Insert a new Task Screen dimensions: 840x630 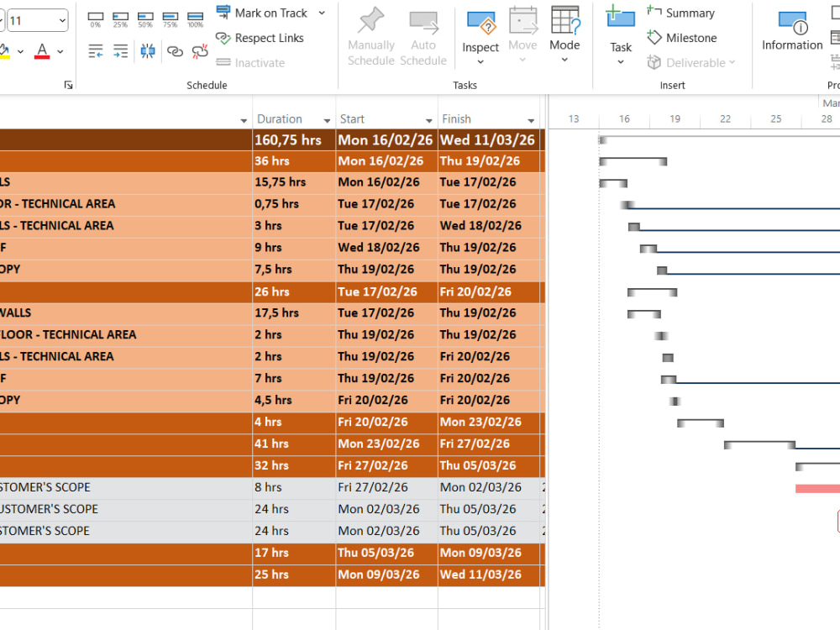point(621,28)
